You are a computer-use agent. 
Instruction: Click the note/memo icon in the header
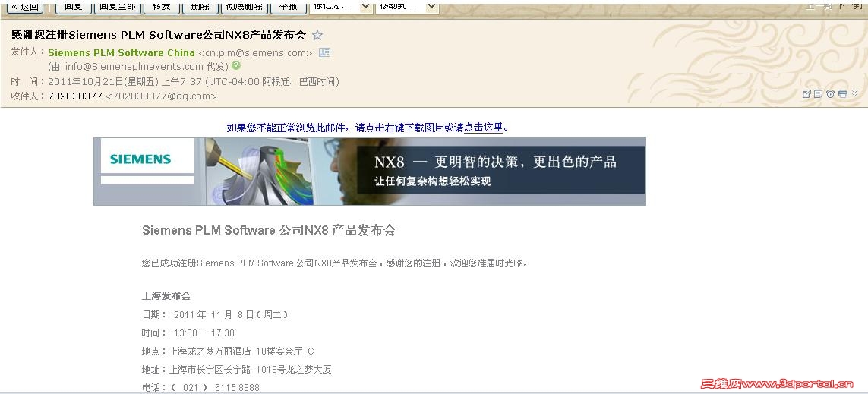tap(818, 94)
